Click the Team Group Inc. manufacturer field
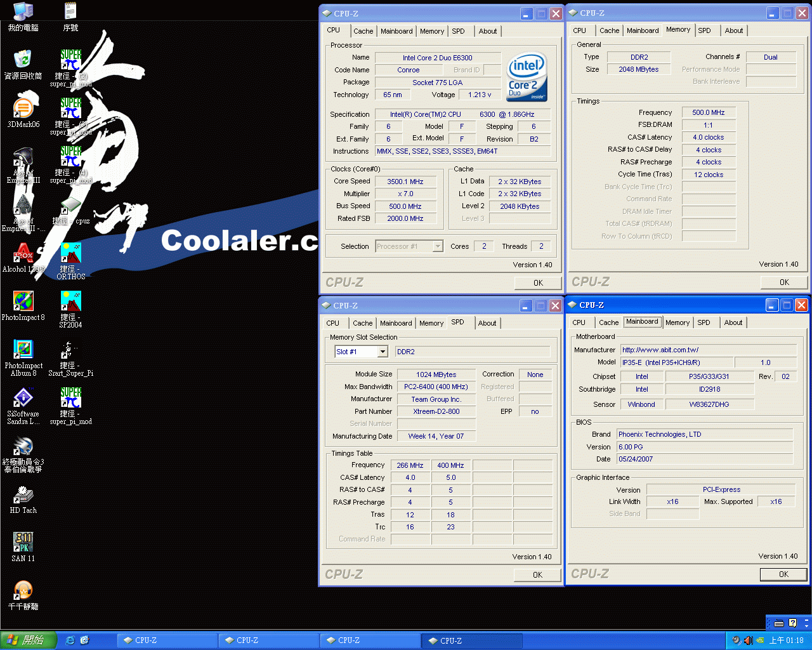The height and width of the screenshot is (650, 812). tap(436, 399)
